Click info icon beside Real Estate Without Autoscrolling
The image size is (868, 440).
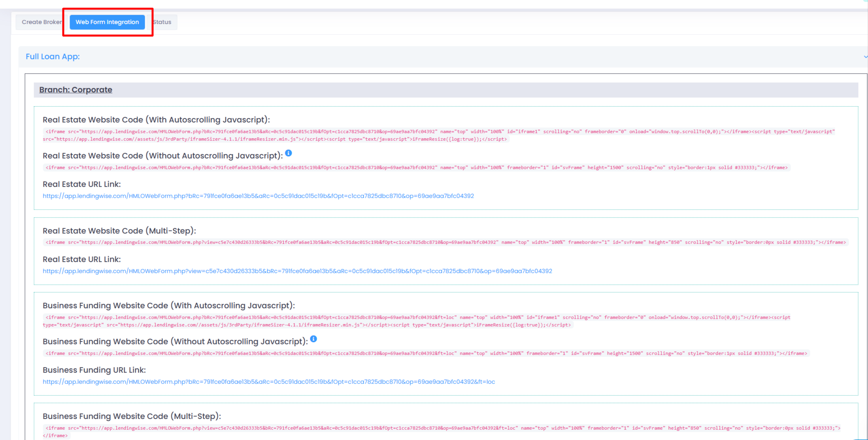tap(289, 153)
